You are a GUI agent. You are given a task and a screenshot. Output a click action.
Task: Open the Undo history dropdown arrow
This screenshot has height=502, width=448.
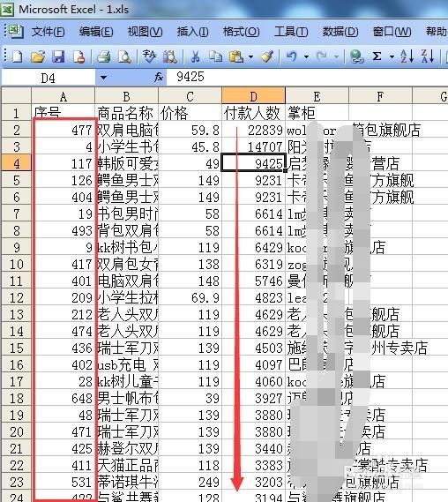[306, 57]
